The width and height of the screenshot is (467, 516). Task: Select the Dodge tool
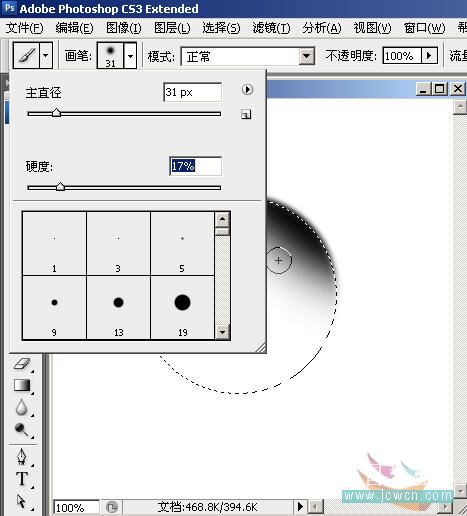[x=22, y=429]
